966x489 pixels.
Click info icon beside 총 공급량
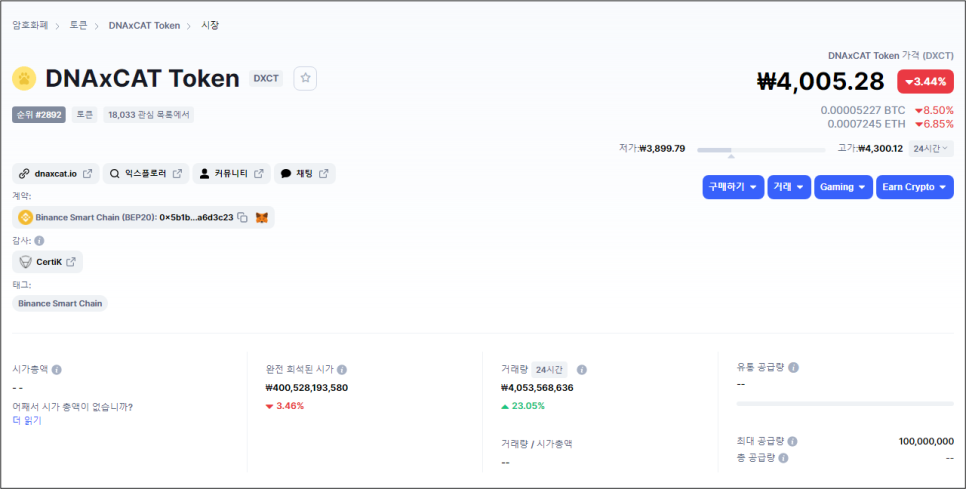pos(783,458)
